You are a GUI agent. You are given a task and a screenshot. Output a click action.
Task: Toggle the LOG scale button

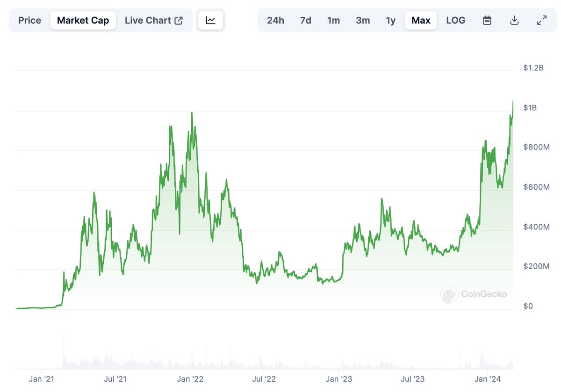coord(456,21)
